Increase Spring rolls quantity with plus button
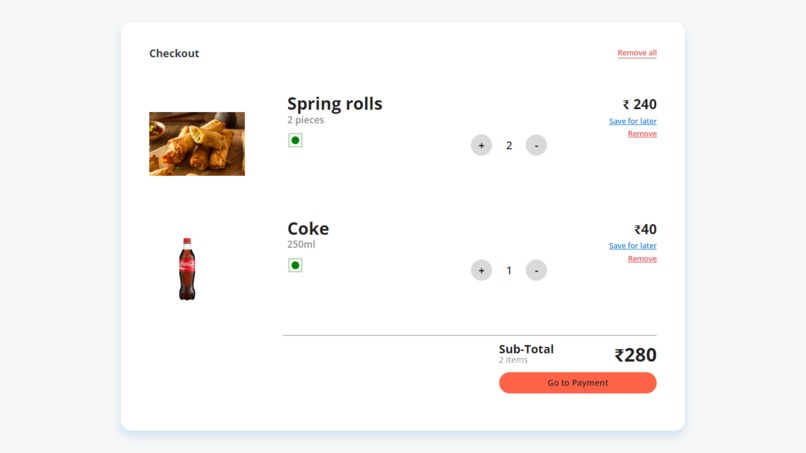The image size is (806, 453). tap(481, 145)
